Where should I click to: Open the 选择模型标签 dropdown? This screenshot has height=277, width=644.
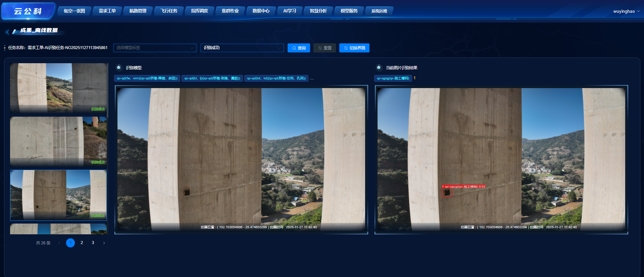(x=155, y=48)
